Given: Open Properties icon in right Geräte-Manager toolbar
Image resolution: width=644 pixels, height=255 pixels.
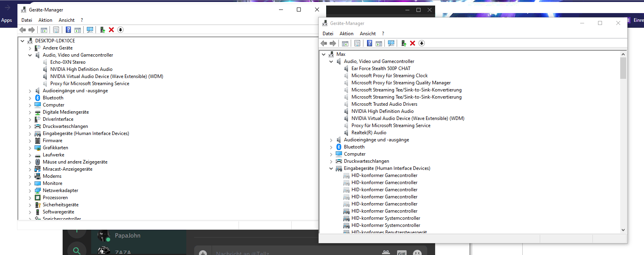Looking at the screenshot, I should point(357,43).
